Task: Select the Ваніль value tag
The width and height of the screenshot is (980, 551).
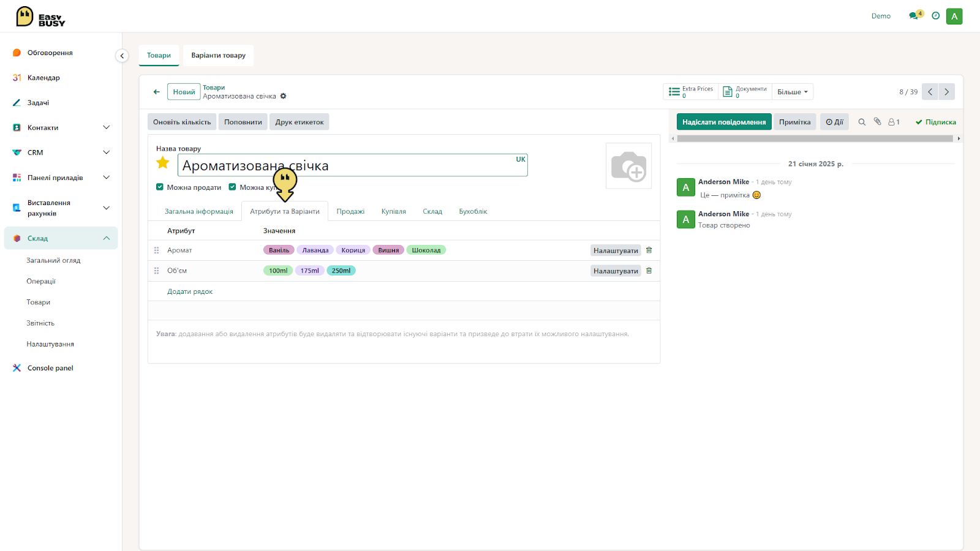Action: click(x=279, y=250)
